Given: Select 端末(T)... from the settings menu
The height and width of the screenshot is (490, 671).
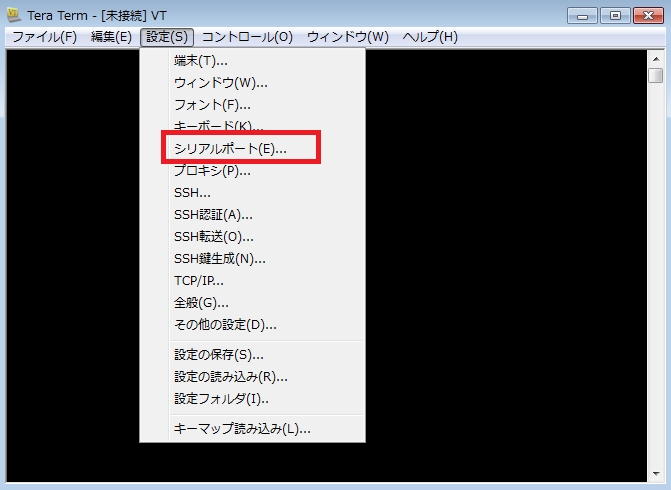Looking at the screenshot, I should coord(252,61).
